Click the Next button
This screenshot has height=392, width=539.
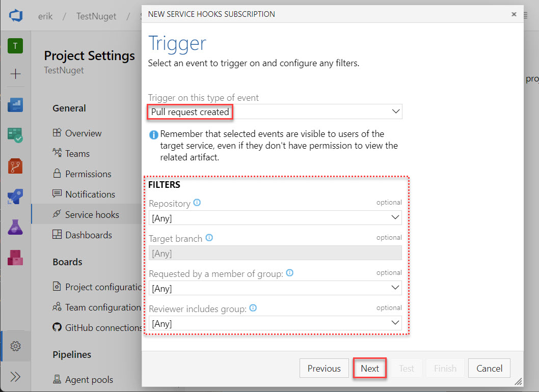pyautogui.click(x=370, y=368)
